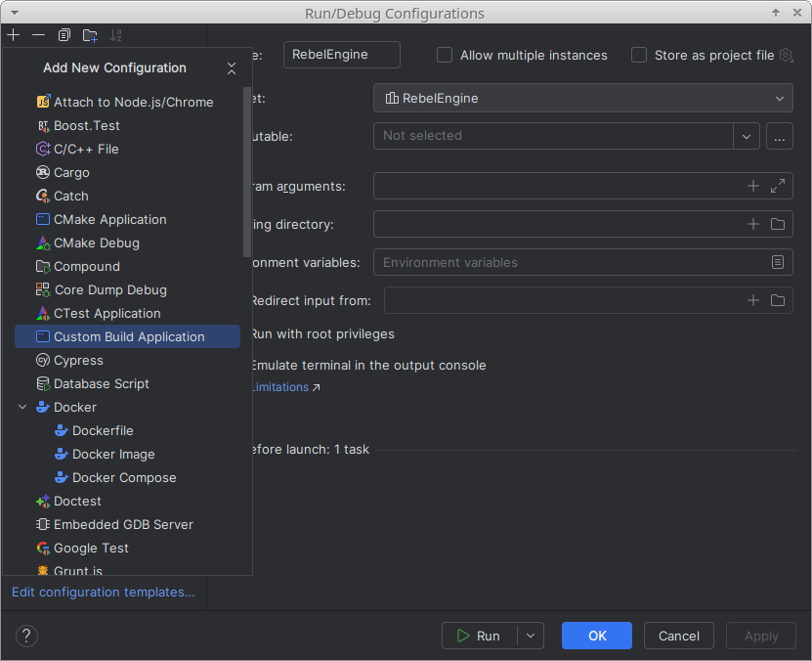Click the new folder icon in toolbar
This screenshot has width=812, height=661.
90,35
